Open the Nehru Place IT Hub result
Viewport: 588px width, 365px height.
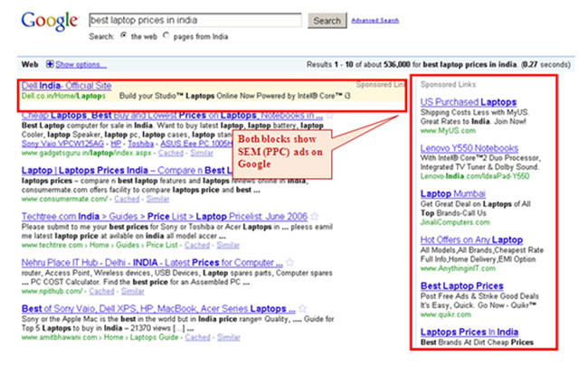(152, 262)
